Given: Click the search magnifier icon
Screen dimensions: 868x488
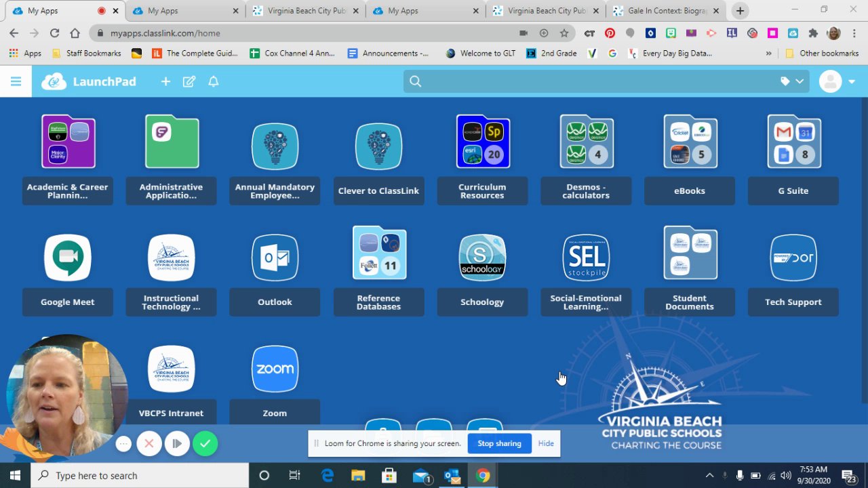Looking at the screenshot, I should pyautogui.click(x=416, y=81).
